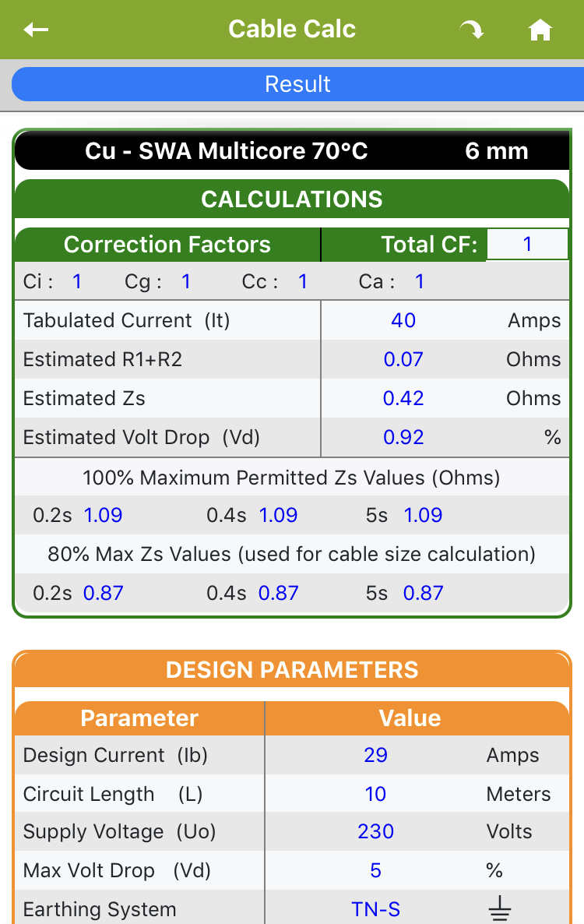Select the TN-S earthing system value
The image size is (584, 924).
pos(376,909)
